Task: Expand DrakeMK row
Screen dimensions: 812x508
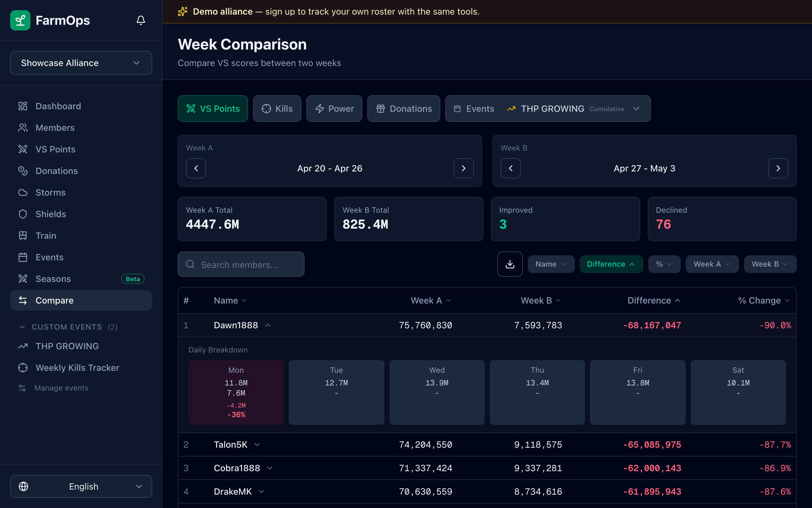Action: (x=261, y=491)
